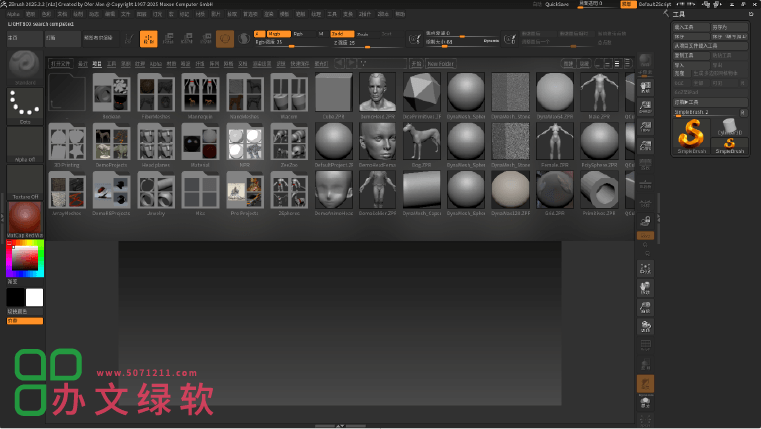Image resolution: width=761 pixels, height=429 pixels.
Task: Click the QuickSave button
Action: tap(557, 4)
